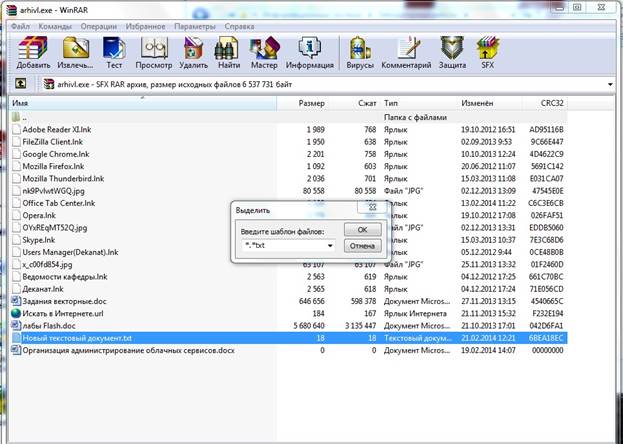
Task: Click the WinRAR icon in the title bar
Action: point(13,10)
